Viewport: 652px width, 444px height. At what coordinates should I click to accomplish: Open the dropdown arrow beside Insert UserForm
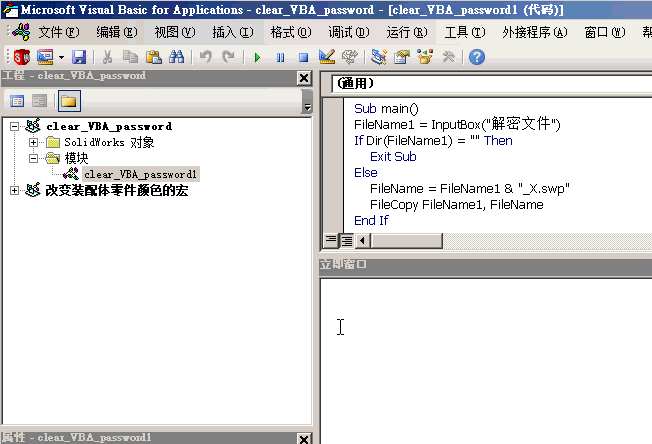(61, 57)
